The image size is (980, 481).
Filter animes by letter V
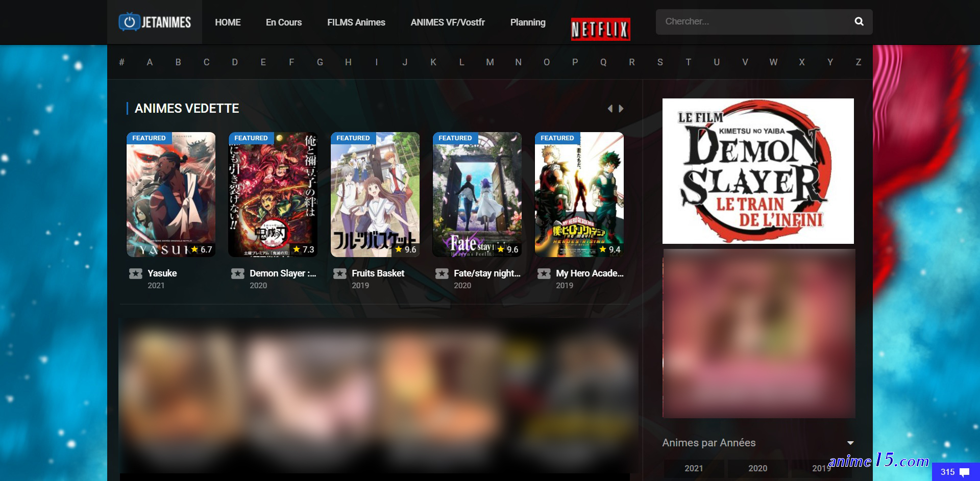(745, 62)
